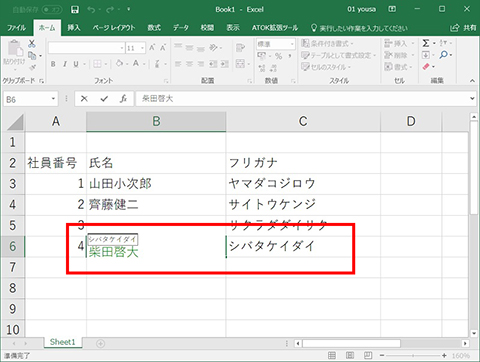
Task: Toggle Bold formatting
Action: 53,64
